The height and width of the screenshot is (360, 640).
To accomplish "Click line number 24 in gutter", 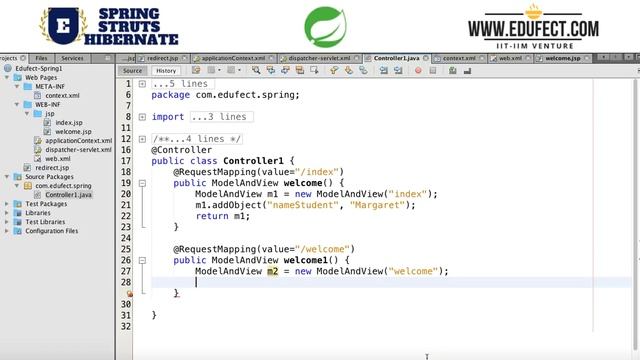I will [126, 238].
